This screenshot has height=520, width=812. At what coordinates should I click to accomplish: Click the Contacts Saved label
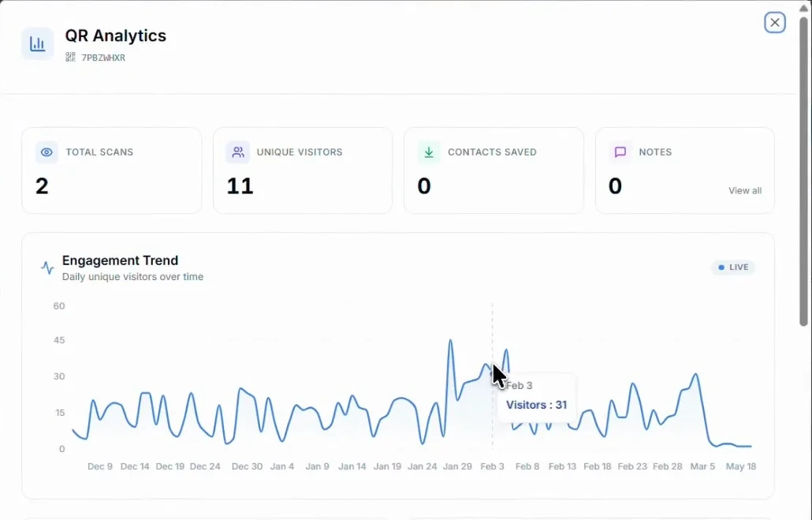click(x=492, y=152)
